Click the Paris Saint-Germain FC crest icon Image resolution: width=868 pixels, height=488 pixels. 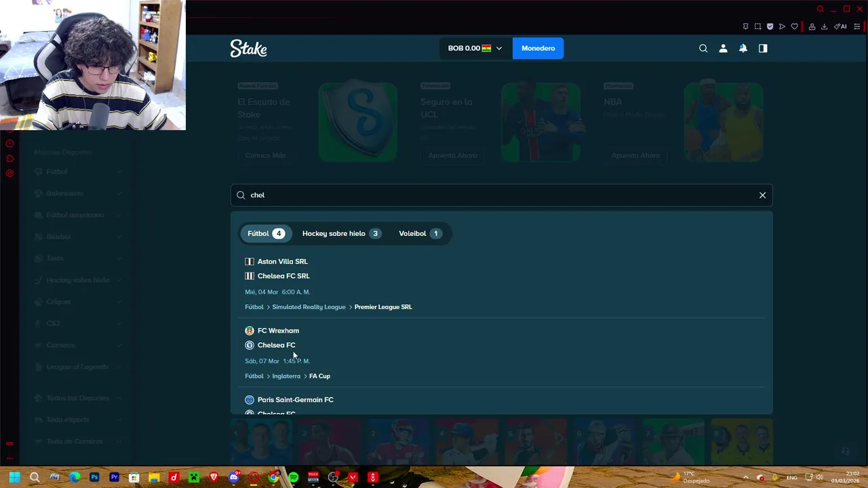[250, 400]
